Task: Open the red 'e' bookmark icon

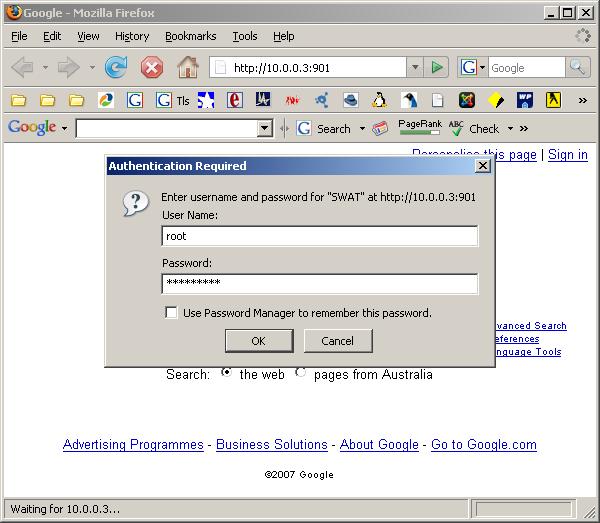Action: coord(235,100)
